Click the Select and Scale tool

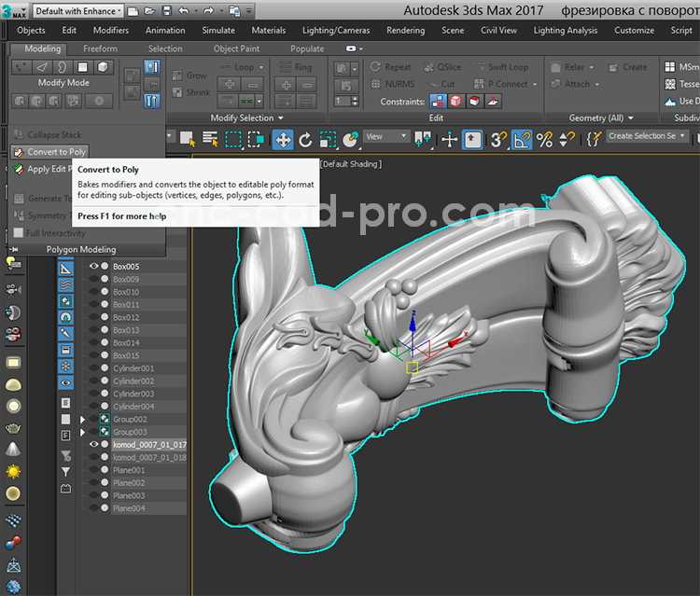[328, 140]
